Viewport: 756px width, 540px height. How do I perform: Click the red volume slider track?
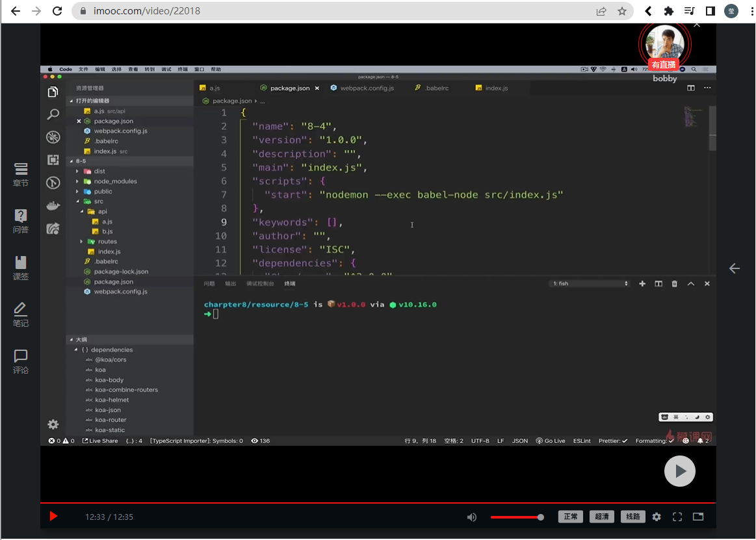pyautogui.click(x=515, y=517)
